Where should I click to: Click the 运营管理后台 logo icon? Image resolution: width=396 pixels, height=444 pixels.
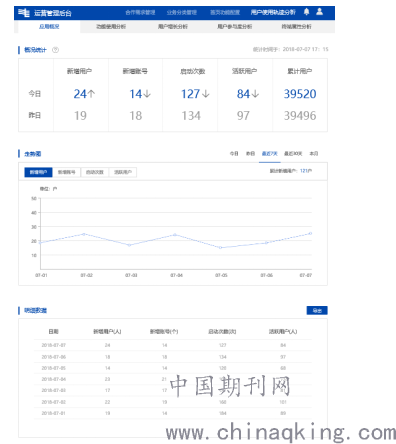point(24,13)
